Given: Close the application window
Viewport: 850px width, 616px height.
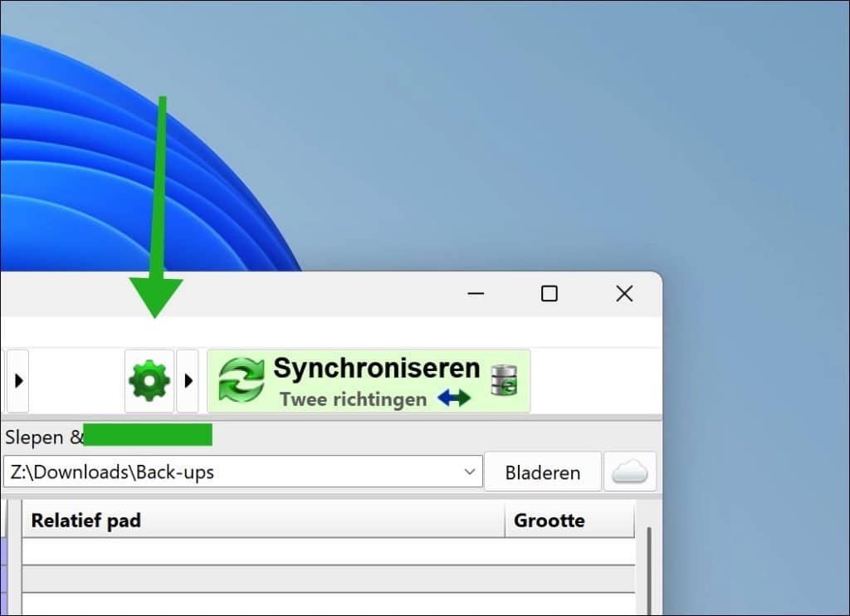Looking at the screenshot, I should click(x=624, y=294).
